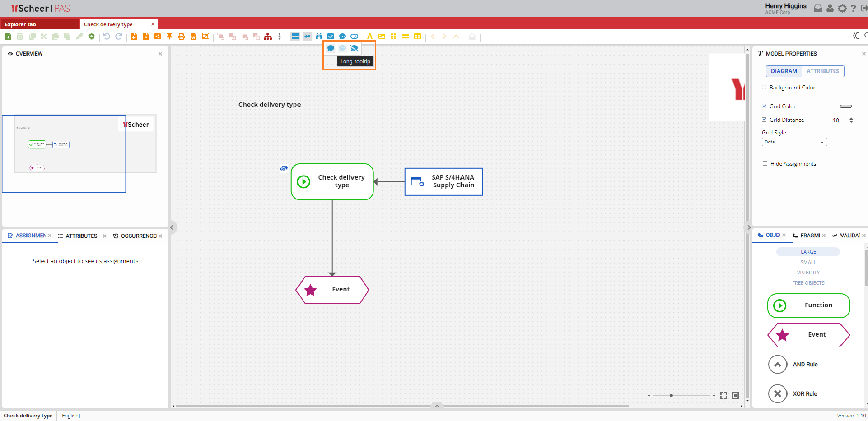Image resolution: width=868 pixels, height=421 pixels.
Task: Click the ATTRIBUTES button in Model Properties
Action: tap(822, 71)
